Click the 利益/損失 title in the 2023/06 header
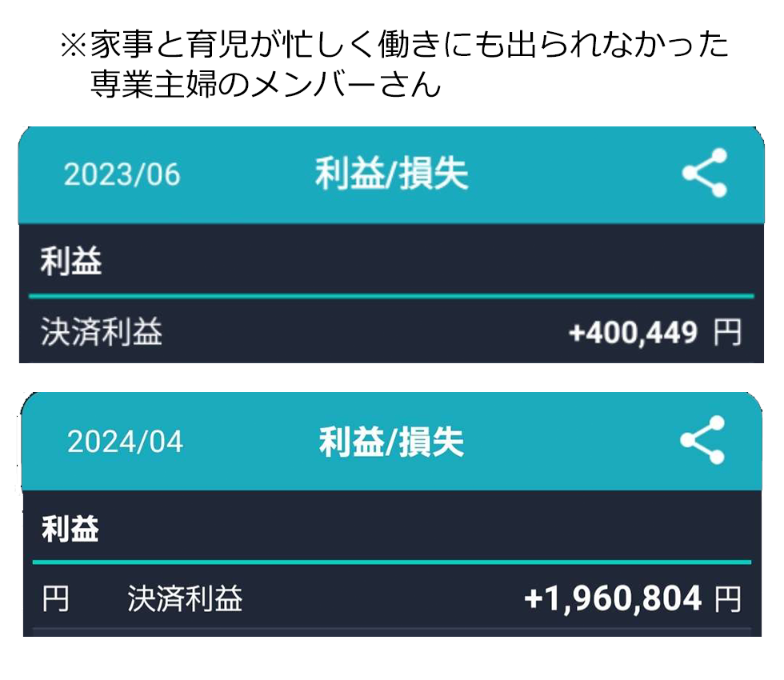This screenshot has width=784, height=680. click(391, 174)
